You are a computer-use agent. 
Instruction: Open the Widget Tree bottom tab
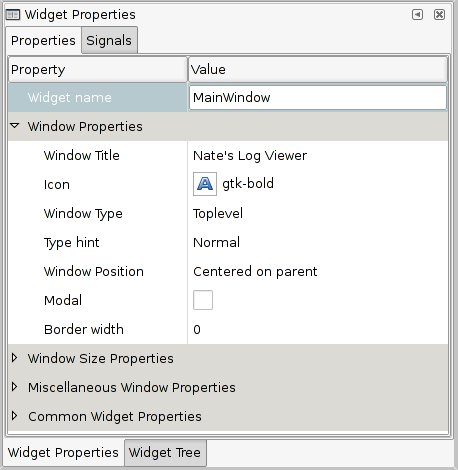pyautogui.click(x=165, y=452)
